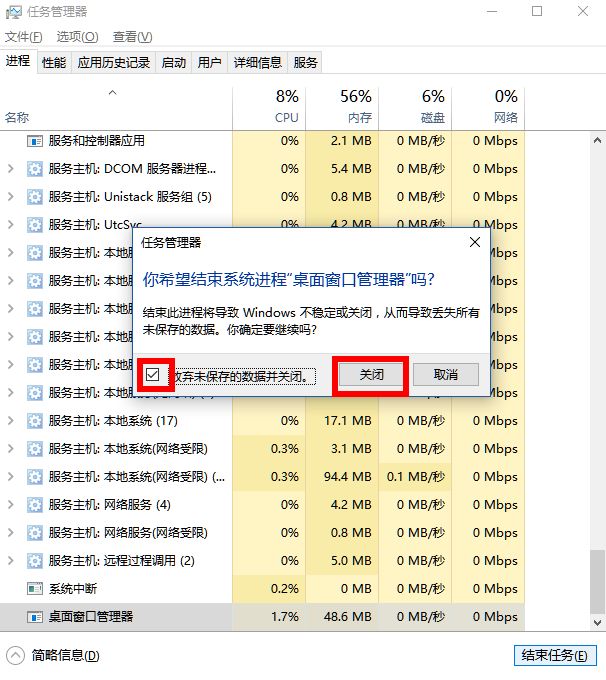Click the vertical scrollbar thumb

597,581
